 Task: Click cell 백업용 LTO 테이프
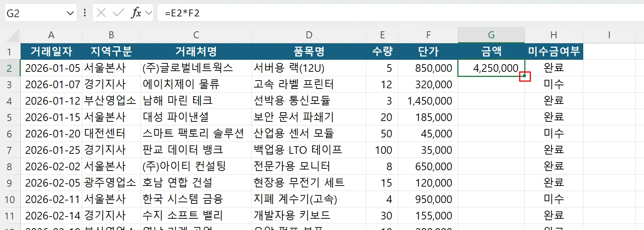(309, 150)
